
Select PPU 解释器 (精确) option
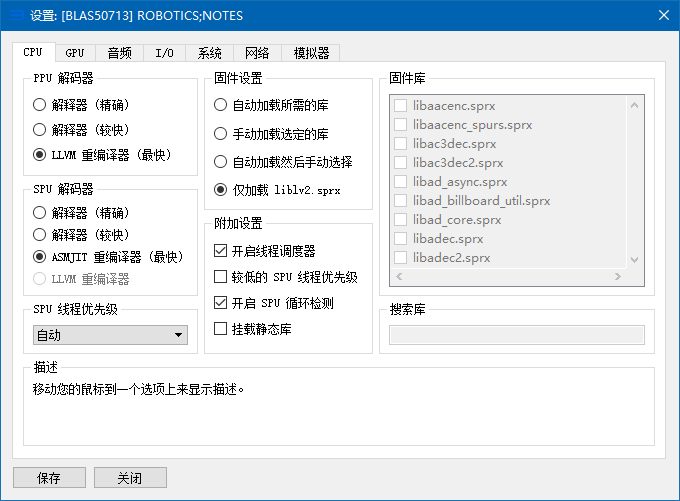(x=39, y=104)
